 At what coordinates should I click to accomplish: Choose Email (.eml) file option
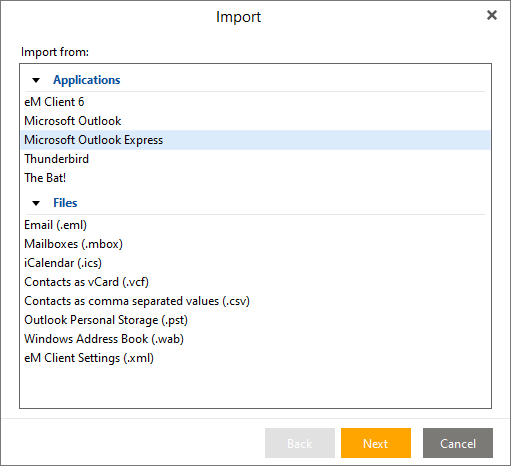pos(255,225)
